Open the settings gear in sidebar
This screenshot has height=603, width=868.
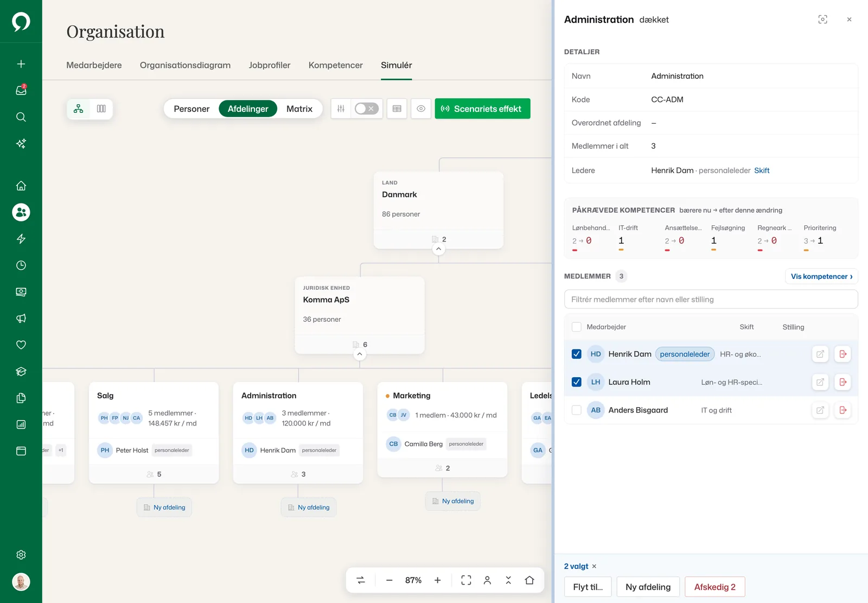pos(21,555)
